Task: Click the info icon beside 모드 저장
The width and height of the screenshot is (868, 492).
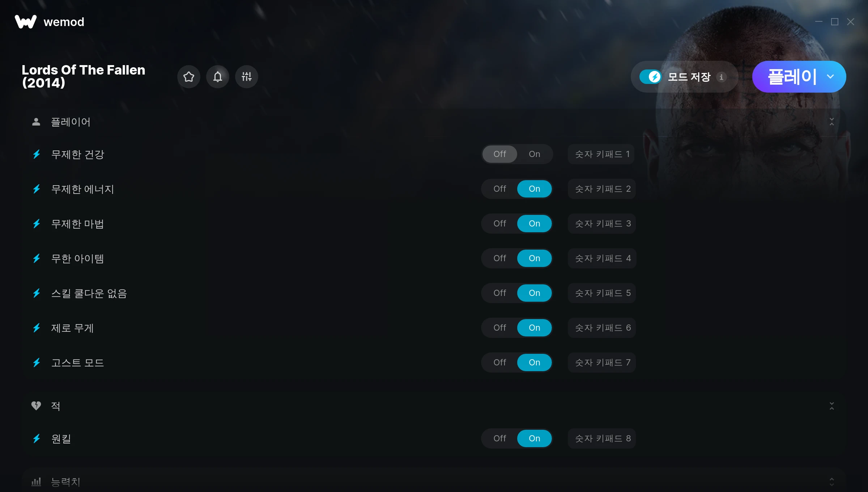Action: click(x=721, y=77)
